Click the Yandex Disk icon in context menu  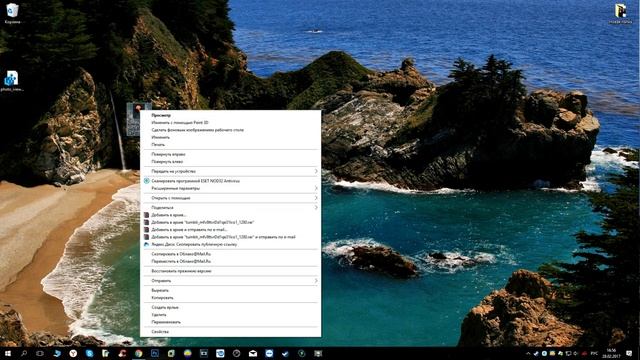point(147,244)
